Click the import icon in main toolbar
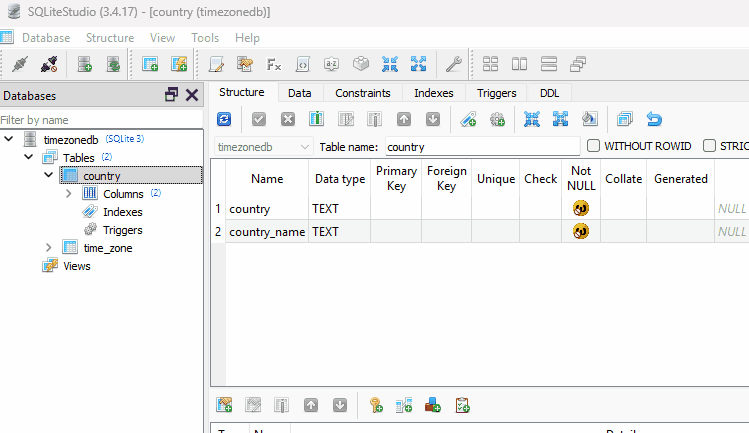This screenshot has height=433, width=749. (x=390, y=64)
